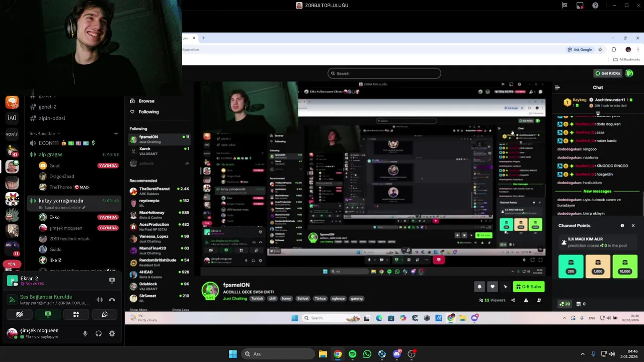This screenshot has width=644, height=362.
Task: Add a channel to Ses Kanalları
Action: coord(116,133)
